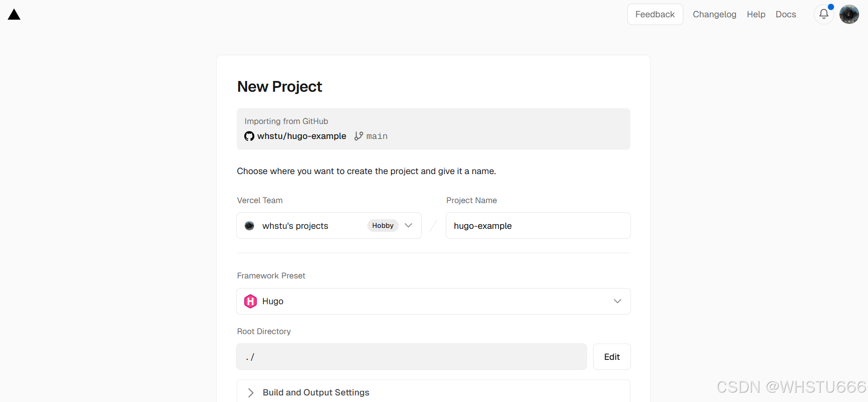Click the Root Directory path field
The height and width of the screenshot is (402, 868).
pyautogui.click(x=411, y=357)
